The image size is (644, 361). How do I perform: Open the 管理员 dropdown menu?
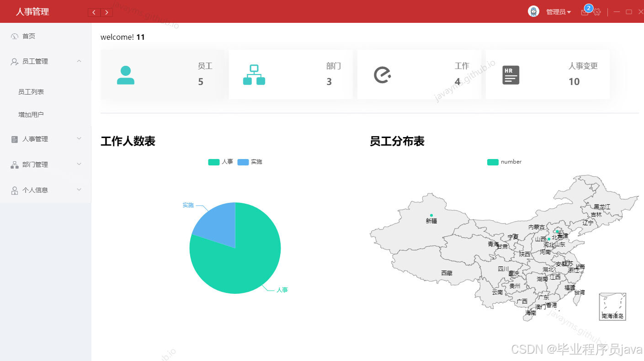(559, 12)
